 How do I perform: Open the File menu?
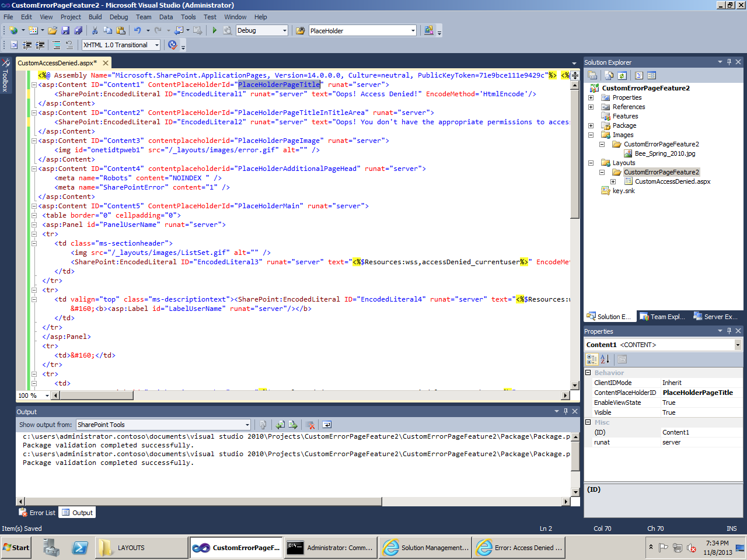point(8,17)
